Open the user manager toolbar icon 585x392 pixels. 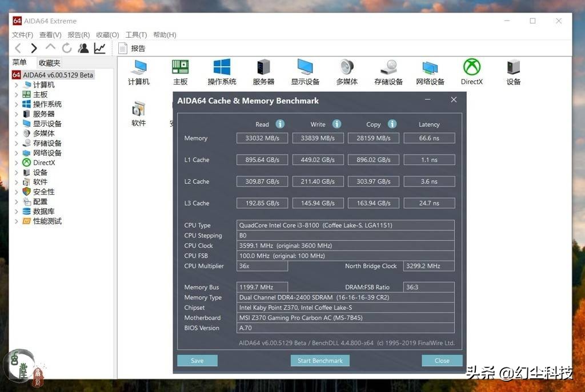click(83, 48)
